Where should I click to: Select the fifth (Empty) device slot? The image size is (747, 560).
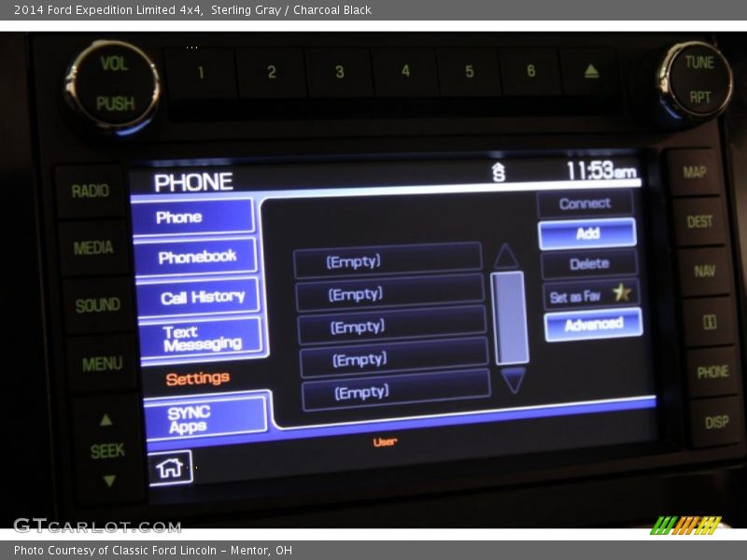pos(396,391)
